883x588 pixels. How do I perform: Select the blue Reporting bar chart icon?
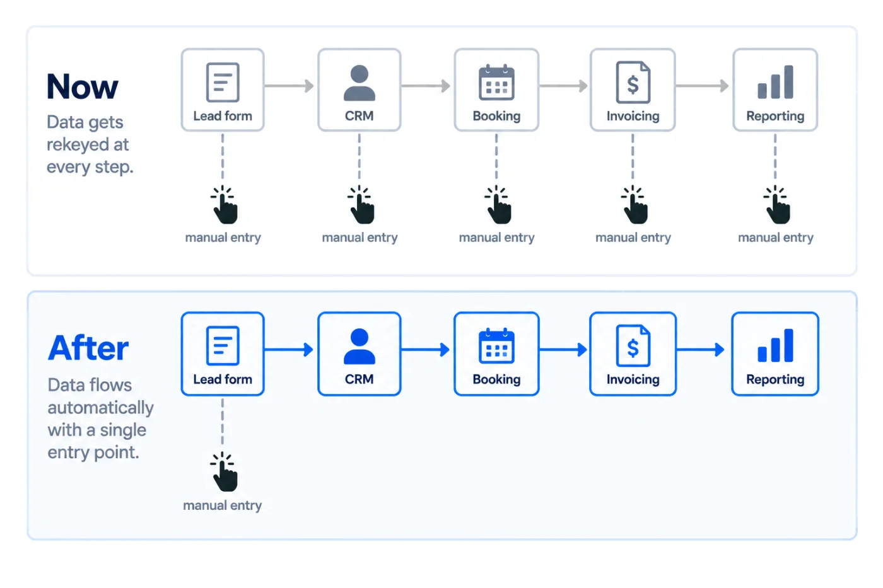point(775,345)
